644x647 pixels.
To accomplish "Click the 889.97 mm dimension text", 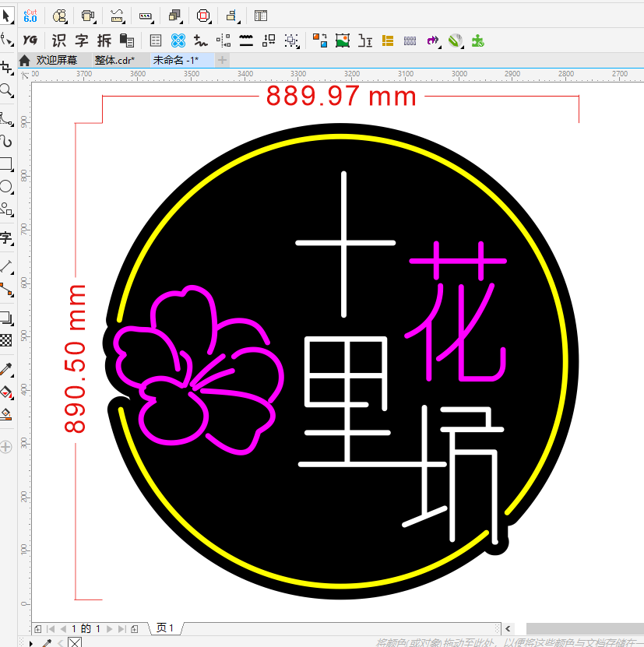I will tap(341, 96).
